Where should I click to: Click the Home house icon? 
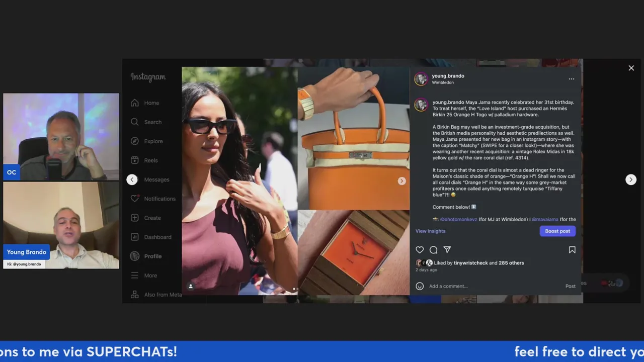134,103
